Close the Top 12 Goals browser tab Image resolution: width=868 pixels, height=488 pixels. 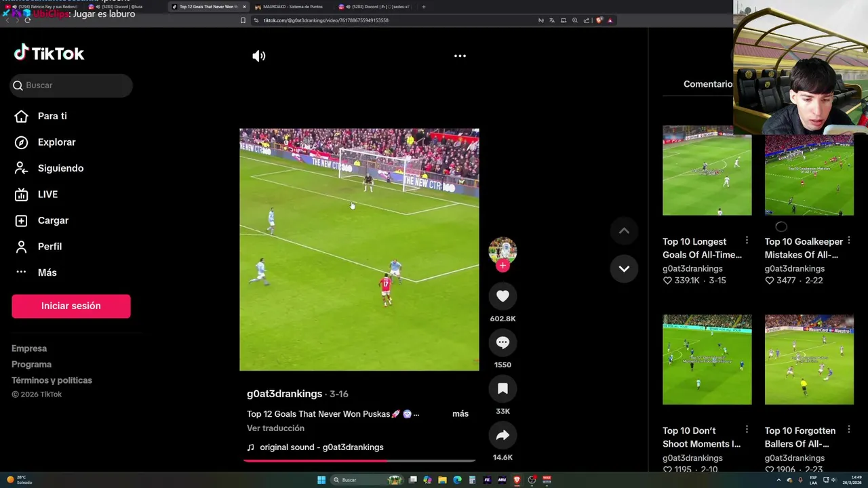[244, 7]
